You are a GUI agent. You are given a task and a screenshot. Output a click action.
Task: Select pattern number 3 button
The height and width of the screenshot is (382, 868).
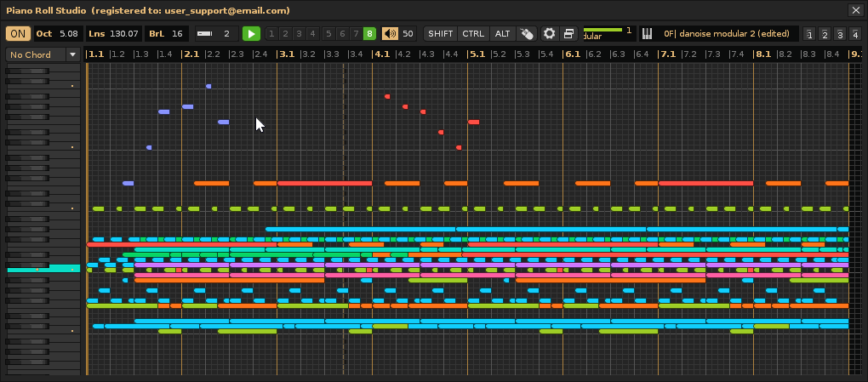299,34
